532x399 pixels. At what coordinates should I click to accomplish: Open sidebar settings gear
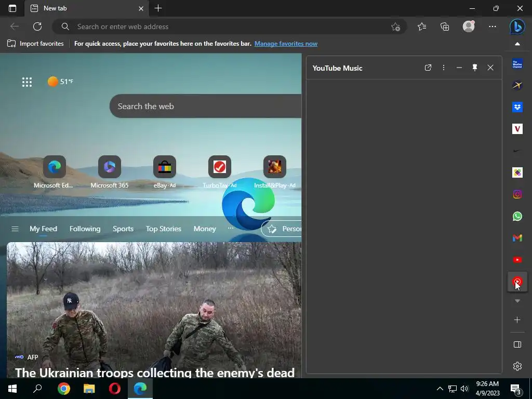517,366
